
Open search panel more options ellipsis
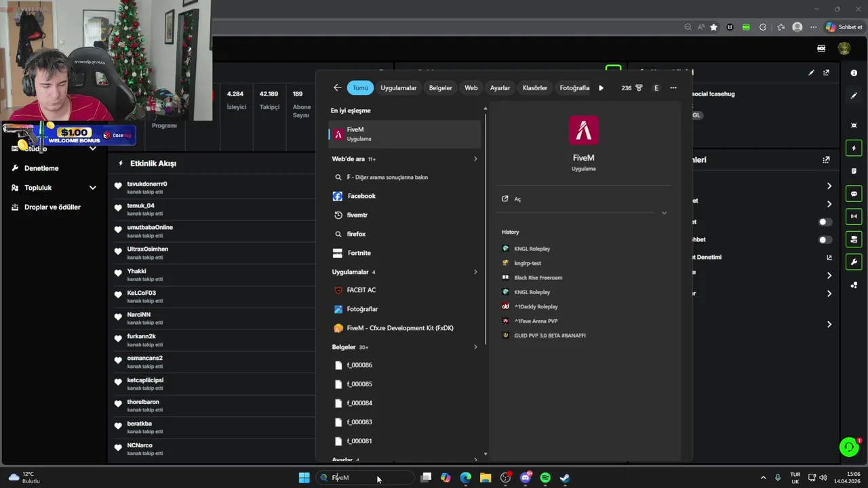[673, 87]
